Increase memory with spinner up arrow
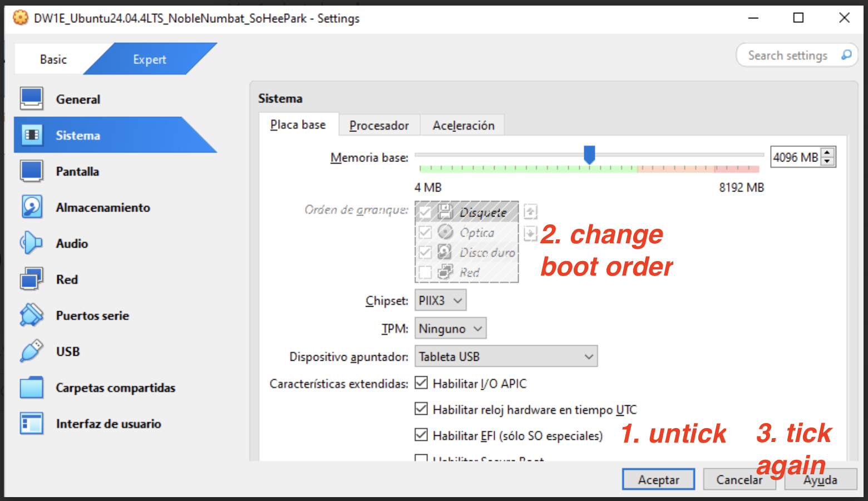The width and height of the screenshot is (868, 501). tap(827, 153)
